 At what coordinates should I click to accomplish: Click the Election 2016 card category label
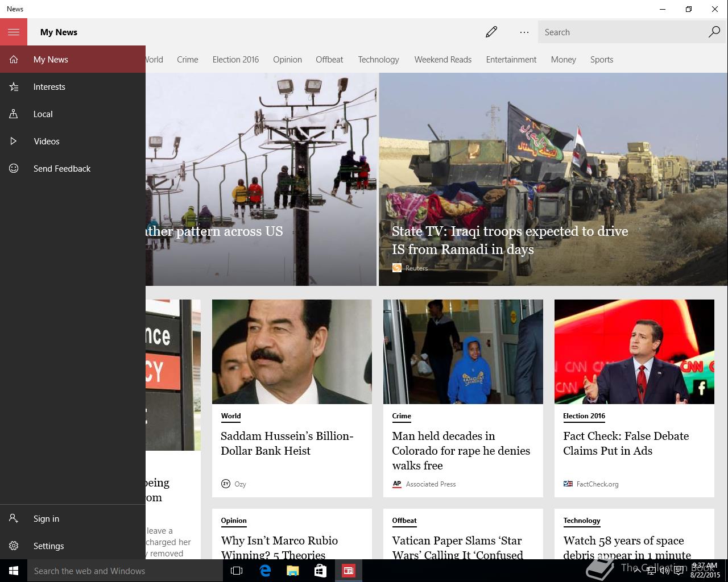(584, 416)
